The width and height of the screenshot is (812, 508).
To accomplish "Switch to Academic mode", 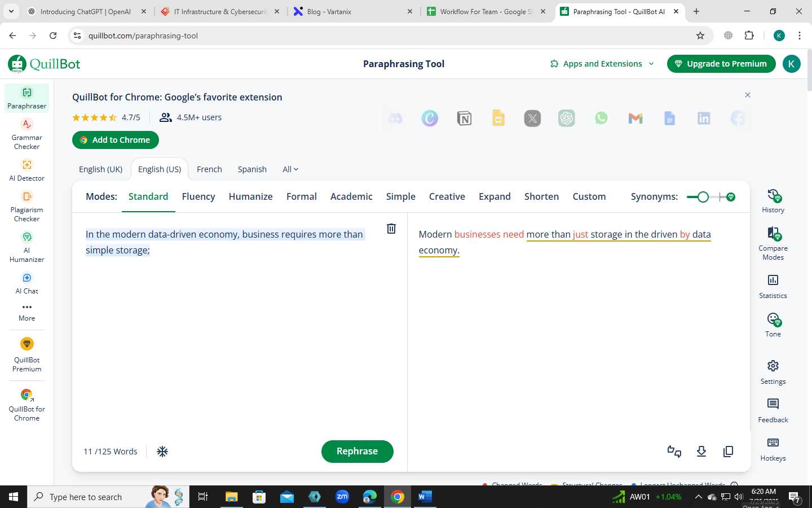I will coord(351,196).
